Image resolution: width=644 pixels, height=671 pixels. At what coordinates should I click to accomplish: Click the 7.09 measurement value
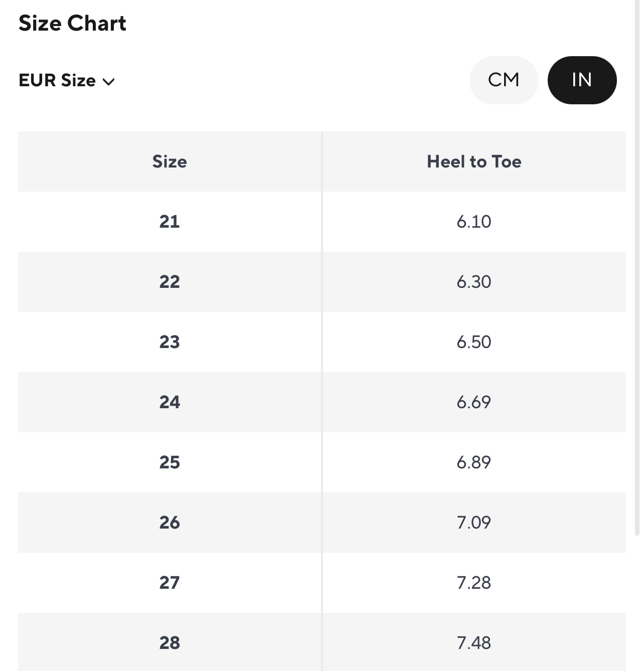pos(474,523)
